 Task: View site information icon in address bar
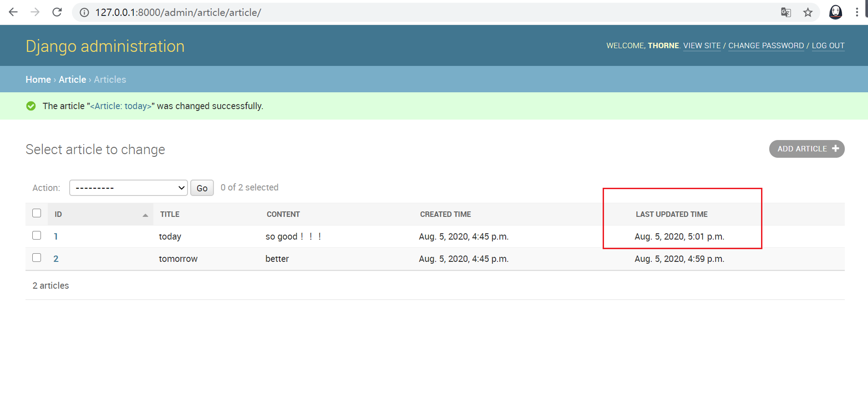(84, 13)
